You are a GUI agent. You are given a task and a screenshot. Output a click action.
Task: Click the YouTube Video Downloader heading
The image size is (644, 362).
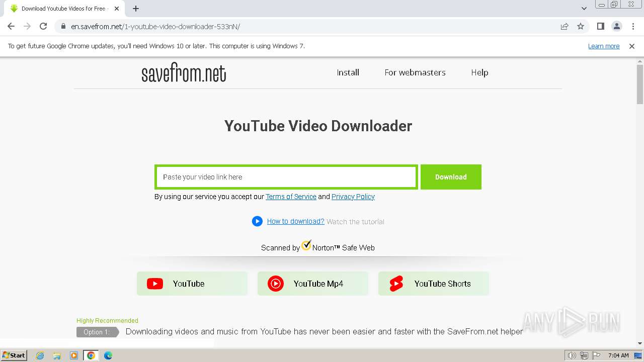click(x=318, y=126)
